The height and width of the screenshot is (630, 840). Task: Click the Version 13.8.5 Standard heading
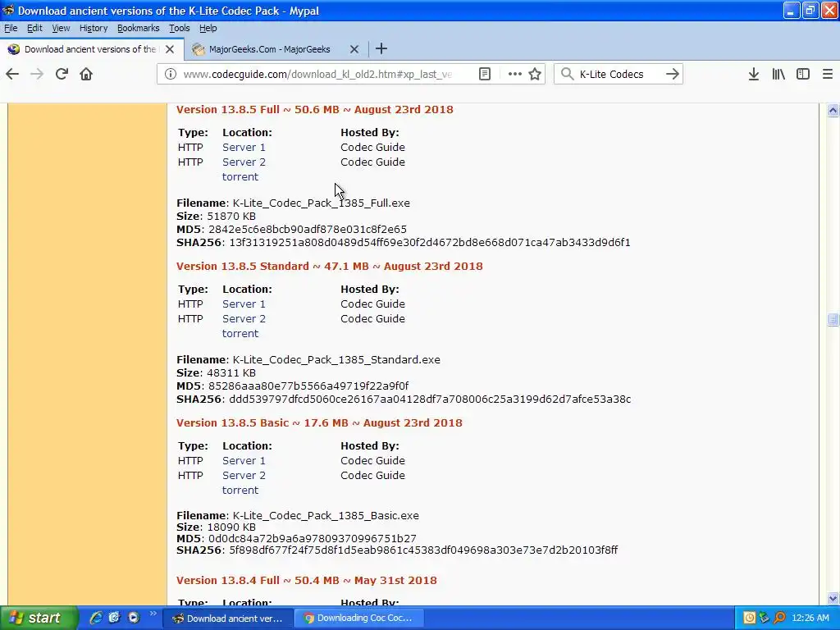[x=330, y=267]
